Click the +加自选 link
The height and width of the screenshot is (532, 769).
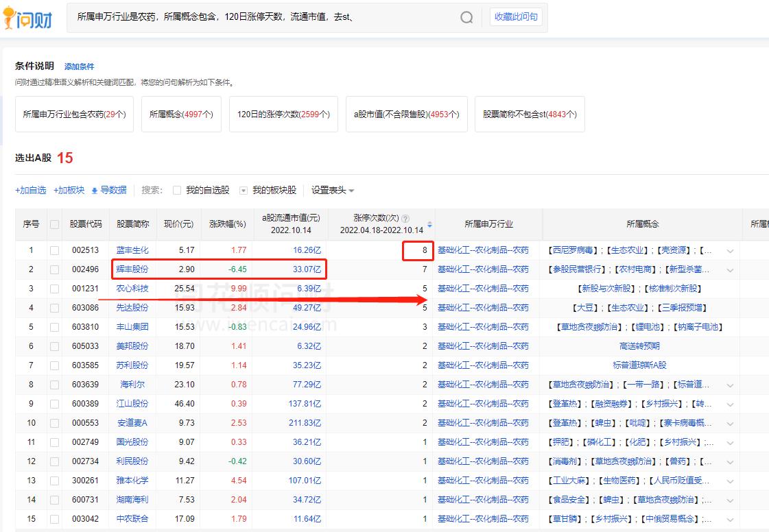tap(30, 191)
